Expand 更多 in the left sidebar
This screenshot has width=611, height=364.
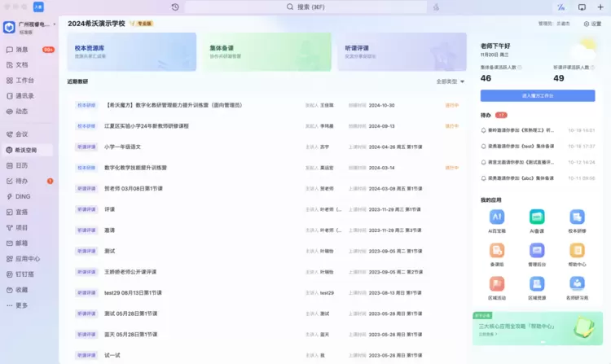[x=21, y=305]
